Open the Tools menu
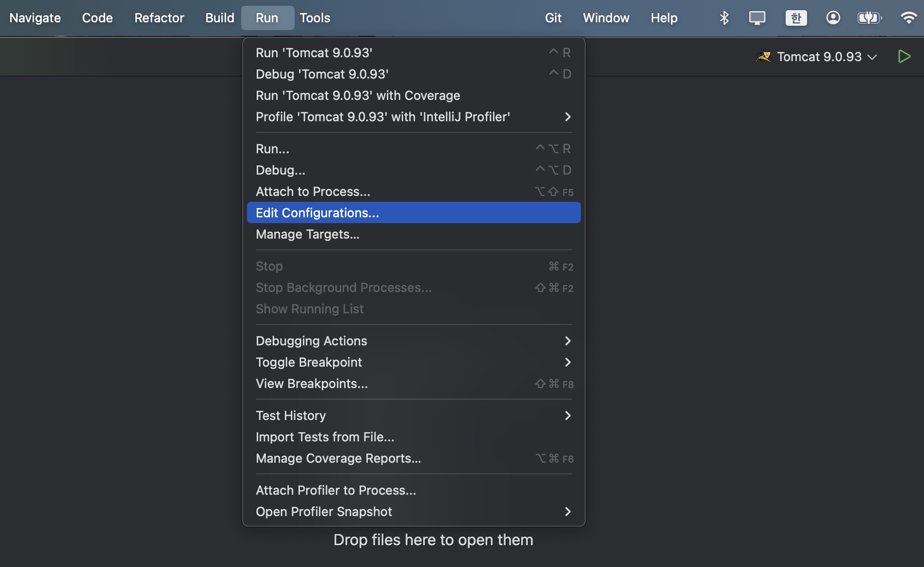This screenshot has width=924, height=567. coord(315,18)
